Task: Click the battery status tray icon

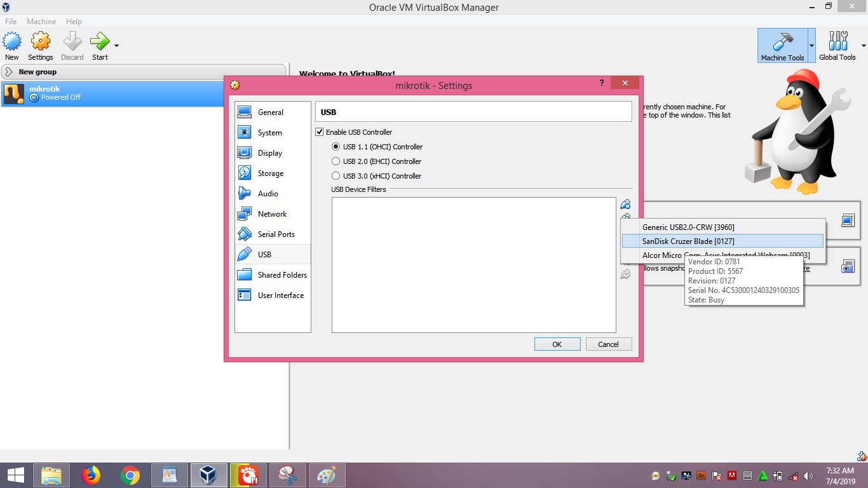Action: 778,476
